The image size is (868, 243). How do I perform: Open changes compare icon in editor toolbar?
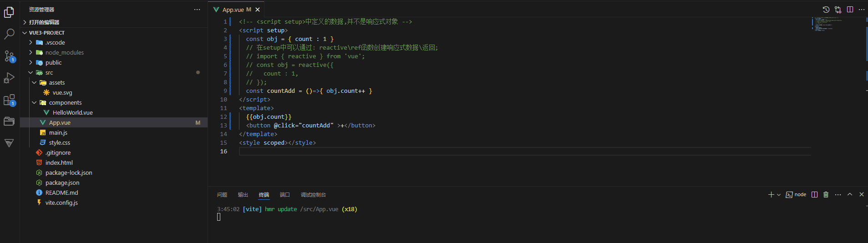click(x=838, y=10)
